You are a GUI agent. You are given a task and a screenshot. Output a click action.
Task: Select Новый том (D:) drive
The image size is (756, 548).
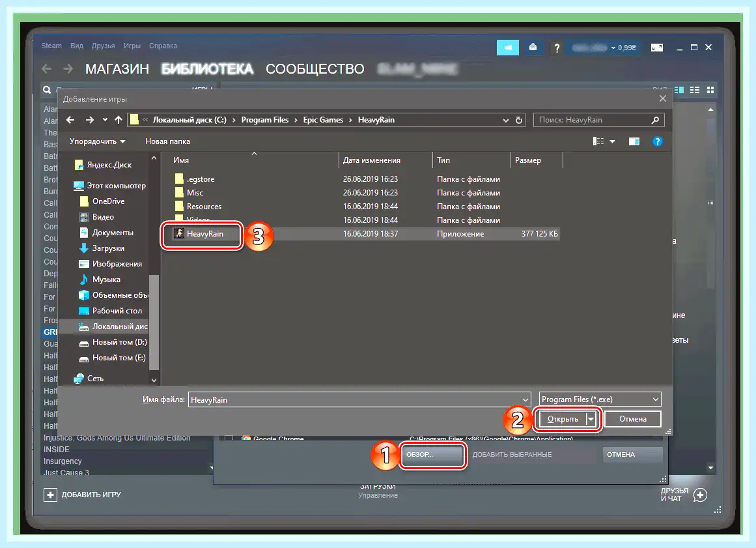tap(113, 342)
